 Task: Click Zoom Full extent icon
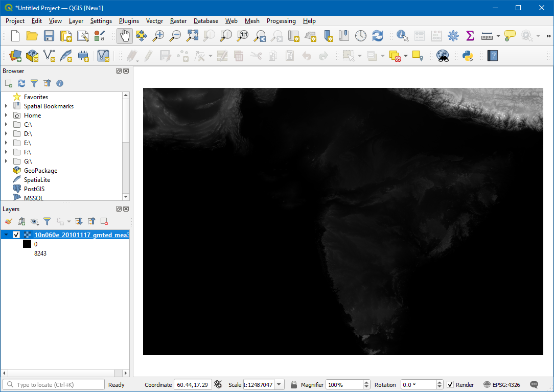point(192,36)
